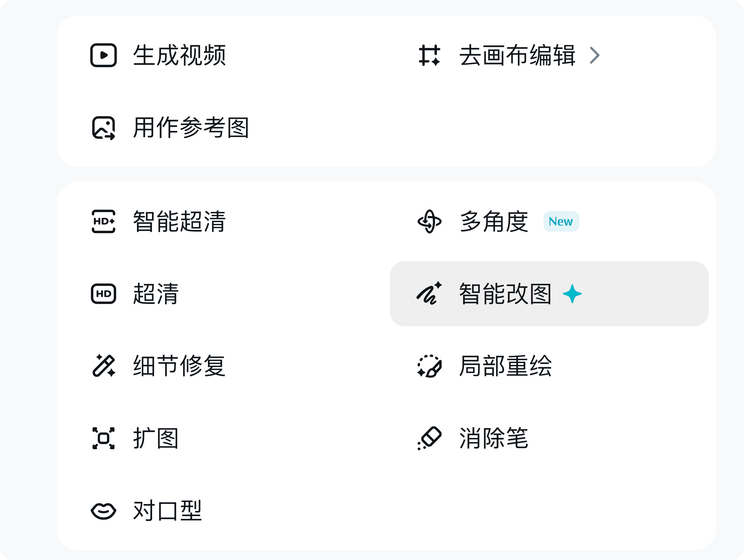Click the HD 超清 icon
Image resolution: width=744 pixels, height=560 pixels.
tap(104, 294)
